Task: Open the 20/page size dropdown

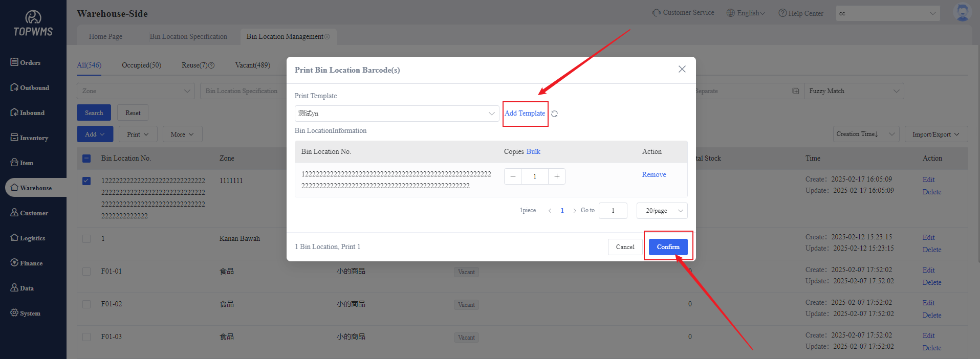Action: 662,211
